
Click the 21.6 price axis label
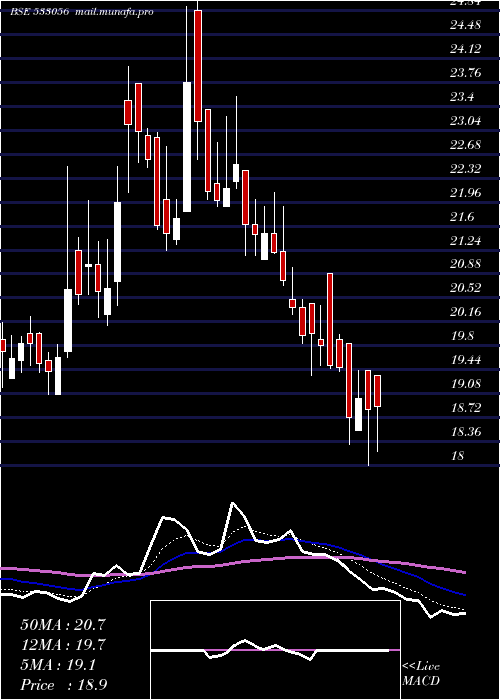point(462,217)
